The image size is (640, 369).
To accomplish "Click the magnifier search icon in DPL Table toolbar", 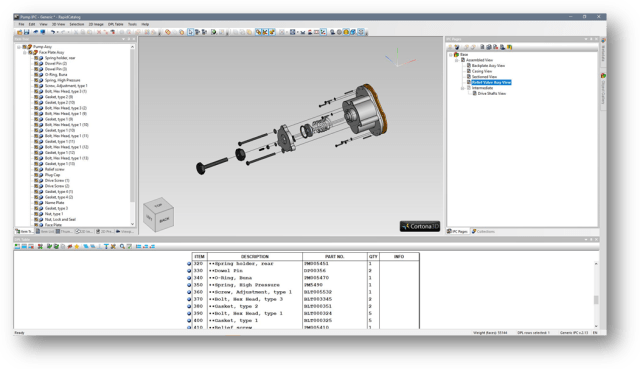I will pos(122,247).
